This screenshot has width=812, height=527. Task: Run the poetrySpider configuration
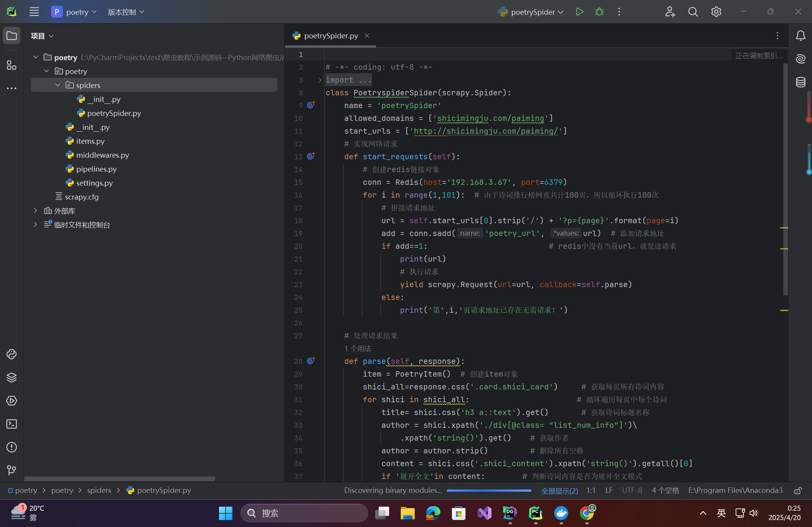[579, 12]
